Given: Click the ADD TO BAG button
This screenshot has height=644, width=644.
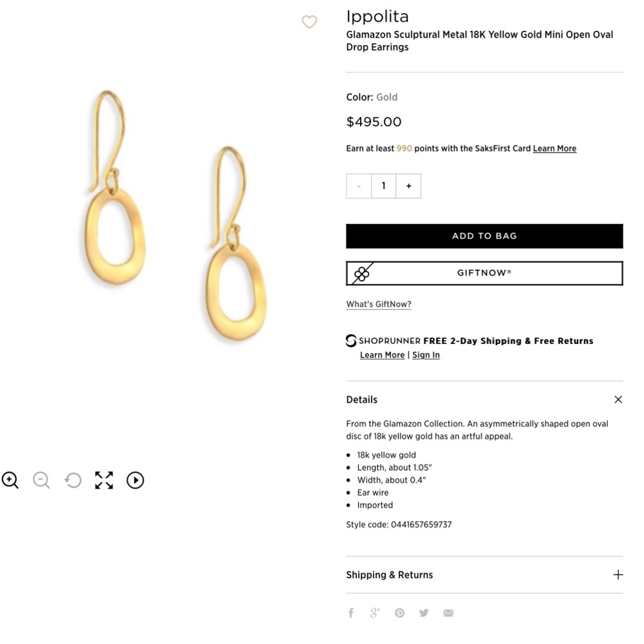Looking at the screenshot, I should point(484,236).
